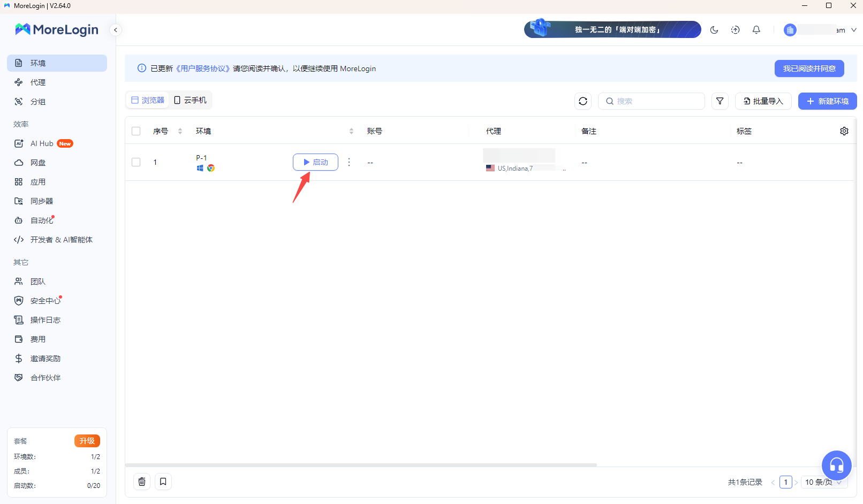
Task: Click the Windows OS icon under P-1
Action: [x=200, y=168]
